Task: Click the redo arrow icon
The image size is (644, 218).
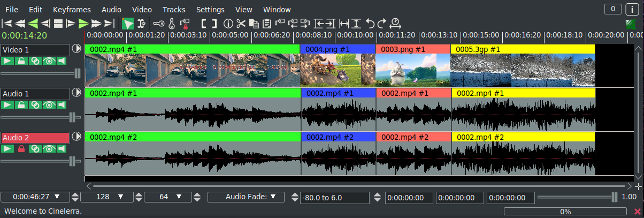Action: click(x=381, y=24)
